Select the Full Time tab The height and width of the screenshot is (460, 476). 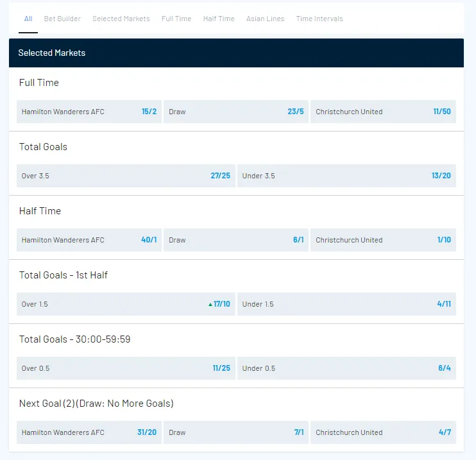coord(176,19)
